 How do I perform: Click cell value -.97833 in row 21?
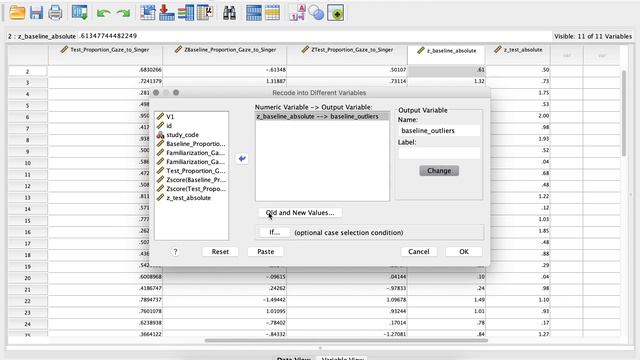tap(347, 289)
